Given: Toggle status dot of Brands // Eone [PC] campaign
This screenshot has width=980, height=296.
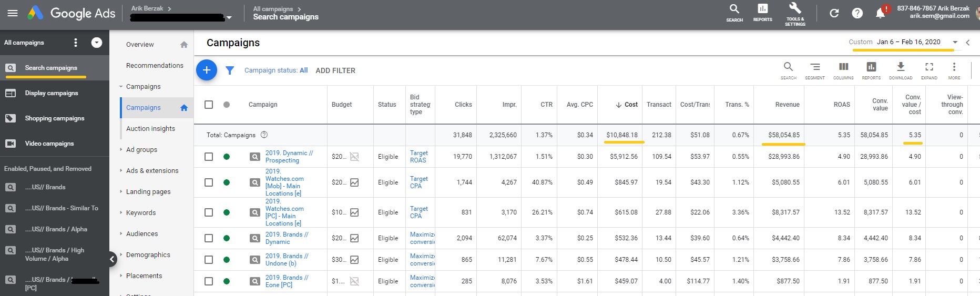Looking at the screenshot, I should [227, 281].
